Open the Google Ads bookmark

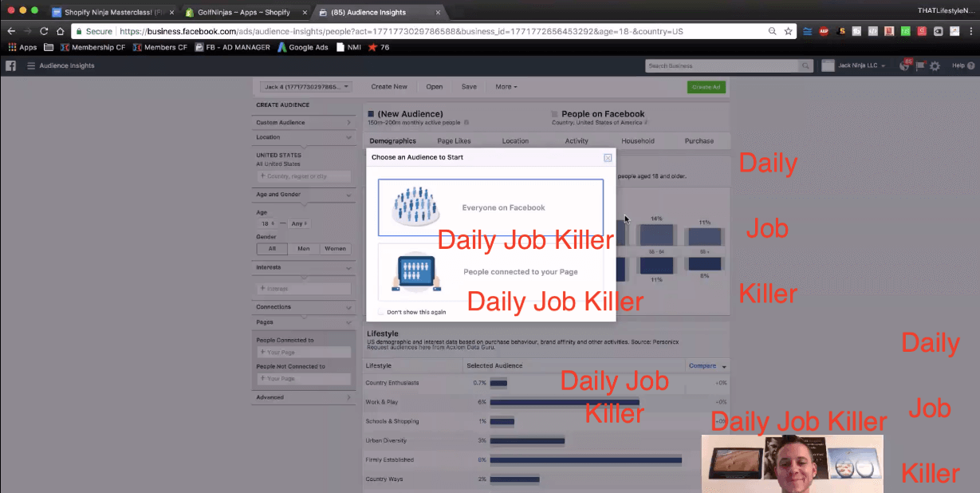(304, 47)
